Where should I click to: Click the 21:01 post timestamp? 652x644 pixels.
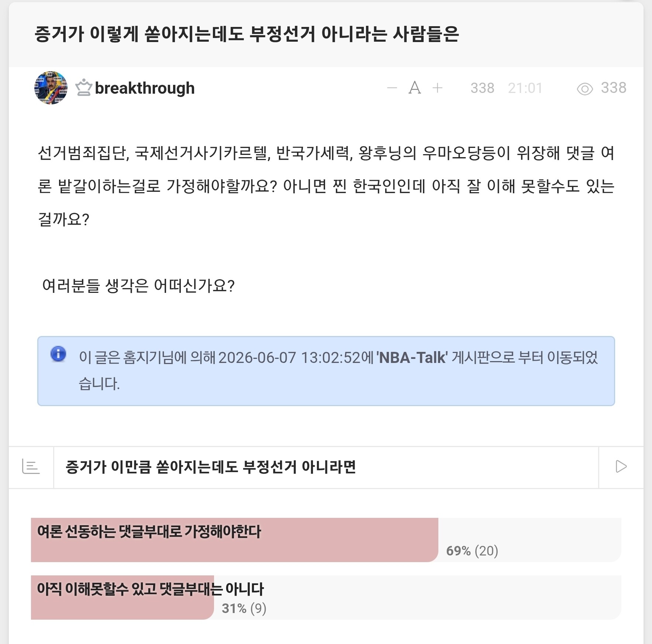[525, 88]
